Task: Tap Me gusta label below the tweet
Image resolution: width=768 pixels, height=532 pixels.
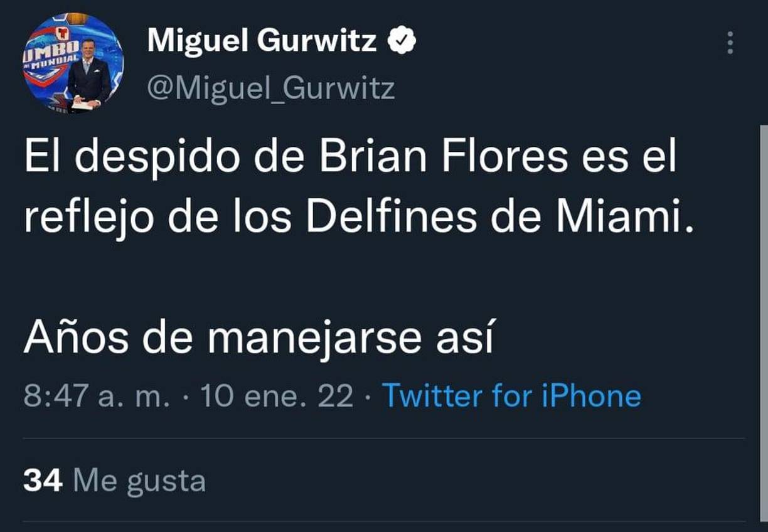Action: tap(138, 481)
